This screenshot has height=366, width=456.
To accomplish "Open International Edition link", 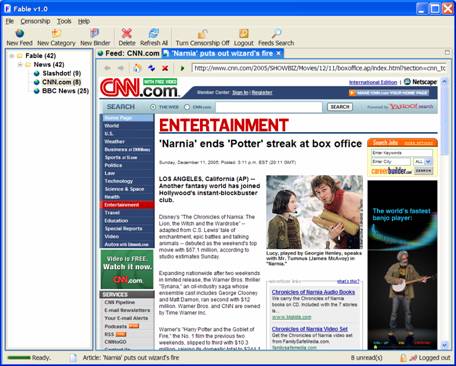I will point(373,82).
